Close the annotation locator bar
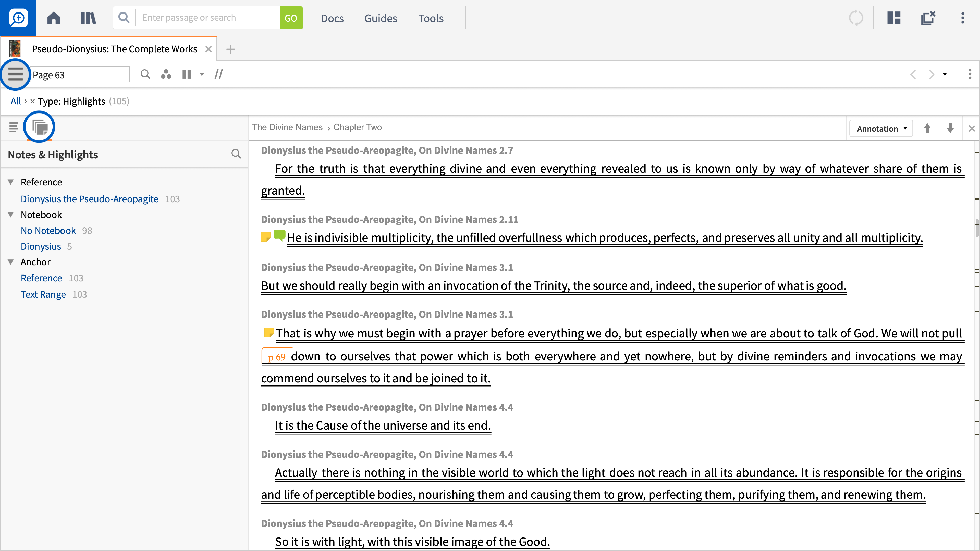Image resolution: width=980 pixels, height=551 pixels. [971, 129]
